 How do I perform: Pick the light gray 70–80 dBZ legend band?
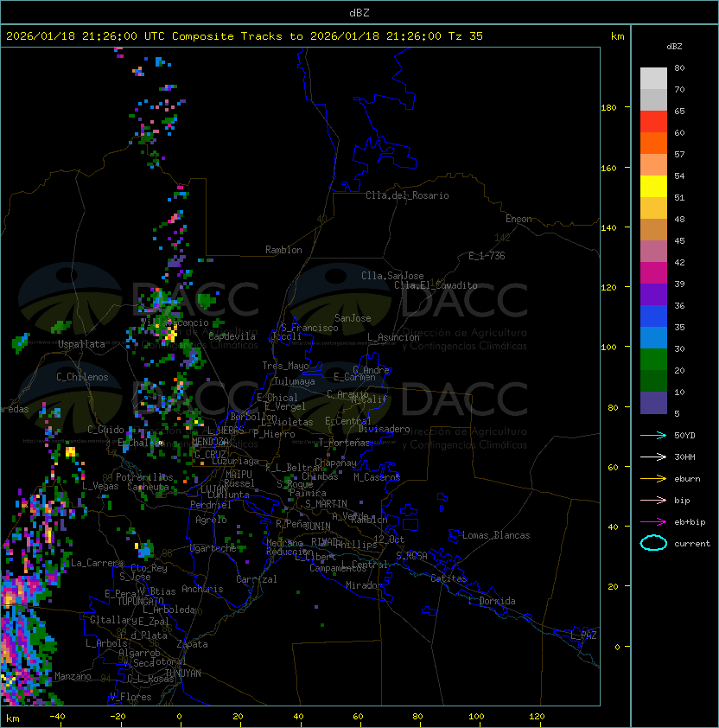tap(653, 78)
